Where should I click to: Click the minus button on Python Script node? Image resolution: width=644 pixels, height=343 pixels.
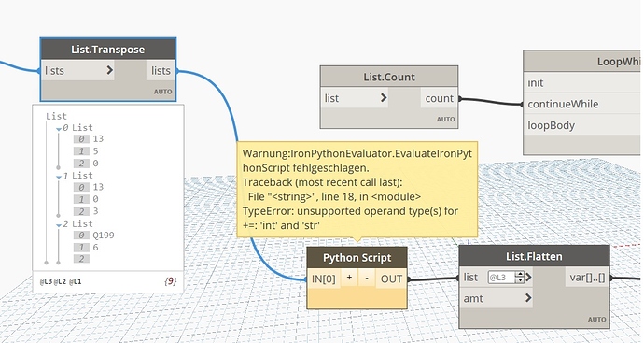[x=367, y=278]
